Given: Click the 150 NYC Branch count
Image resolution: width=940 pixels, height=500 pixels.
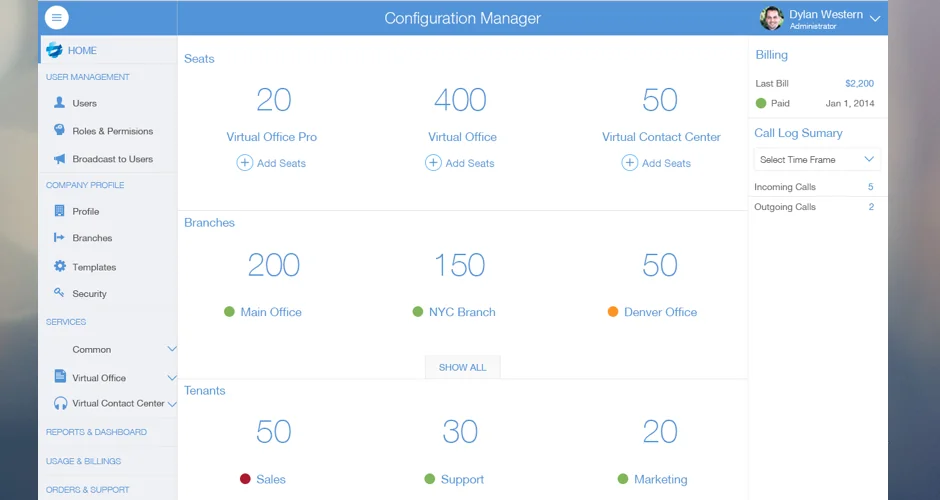Looking at the screenshot, I should click(x=460, y=264).
